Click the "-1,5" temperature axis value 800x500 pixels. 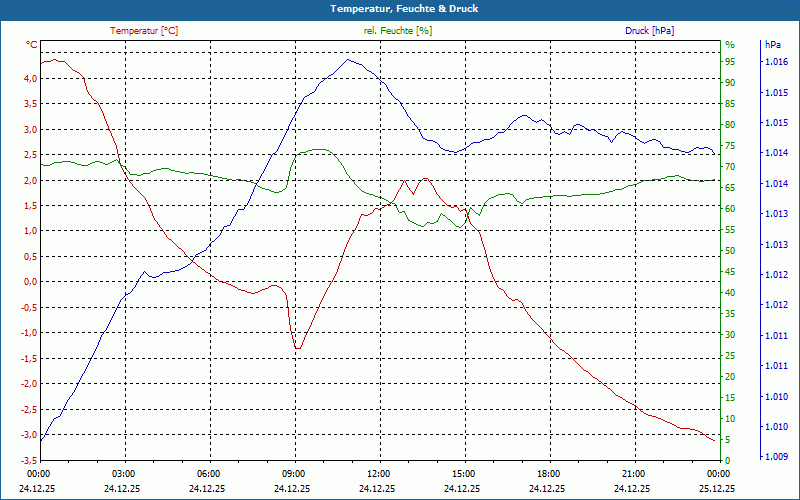click(x=29, y=359)
